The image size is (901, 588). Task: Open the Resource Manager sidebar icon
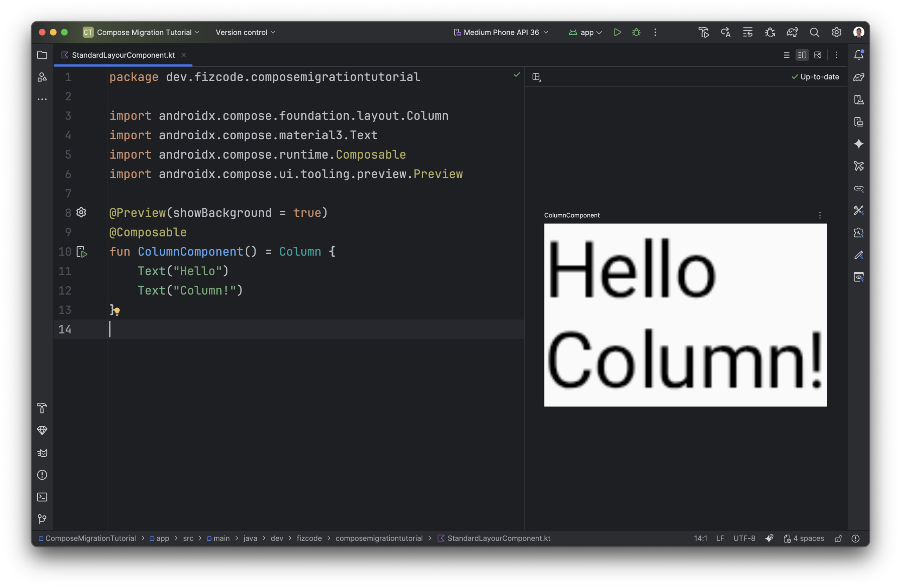[42, 77]
